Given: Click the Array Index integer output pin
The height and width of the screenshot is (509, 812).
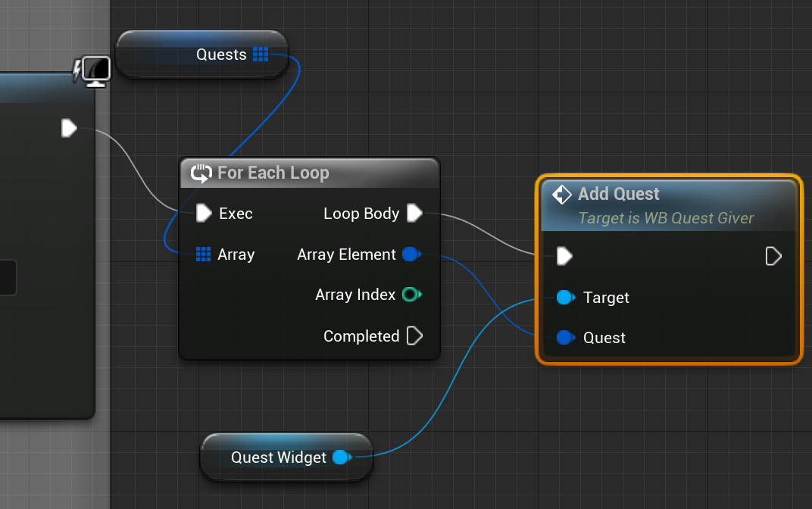Looking at the screenshot, I should click(x=412, y=295).
